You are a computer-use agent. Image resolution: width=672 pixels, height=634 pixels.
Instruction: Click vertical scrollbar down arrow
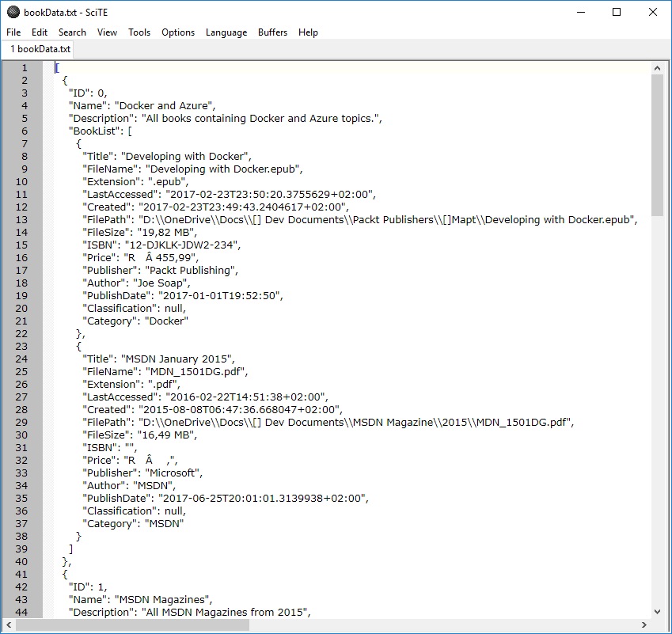pyautogui.click(x=658, y=612)
